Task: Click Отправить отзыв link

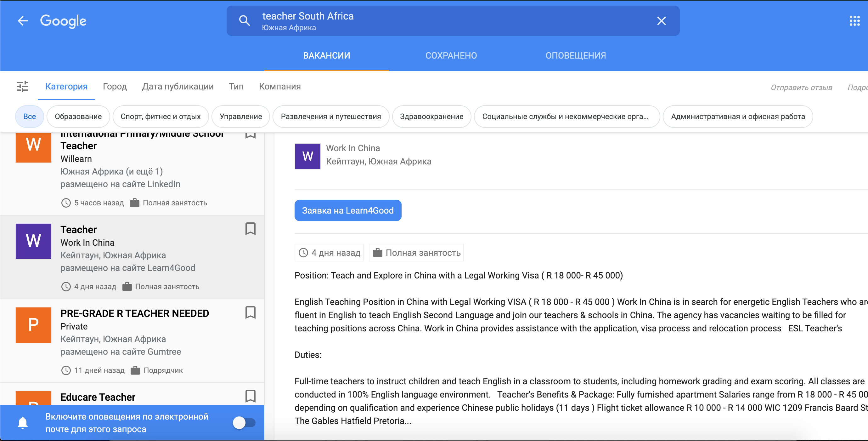Action: 801,87
